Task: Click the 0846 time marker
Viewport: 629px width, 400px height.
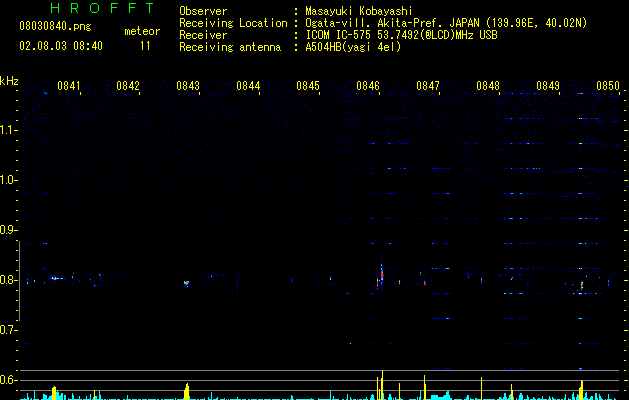Action: pyautogui.click(x=368, y=86)
